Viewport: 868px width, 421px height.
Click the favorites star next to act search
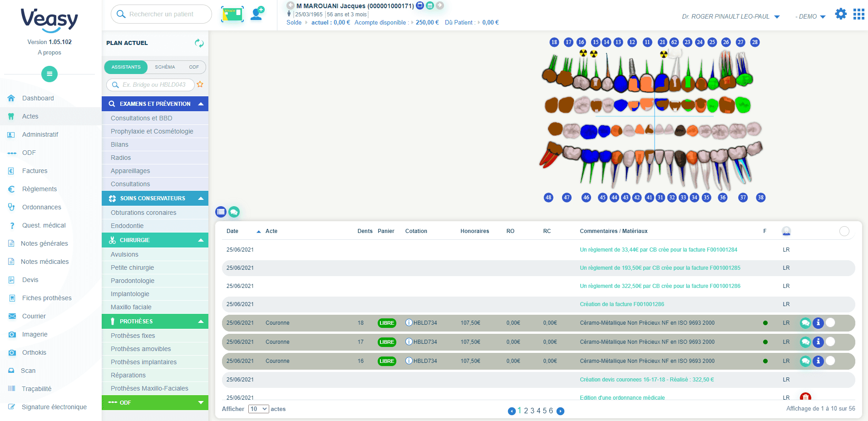point(200,84)
